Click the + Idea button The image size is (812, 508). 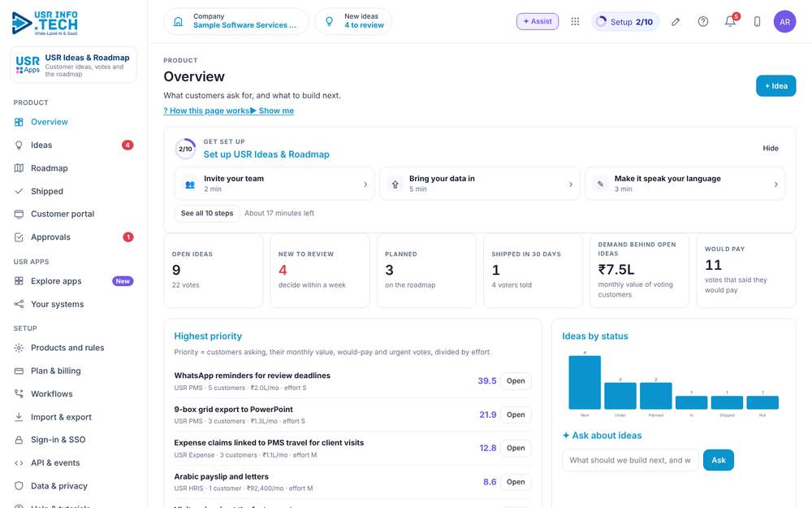(775, 86)
